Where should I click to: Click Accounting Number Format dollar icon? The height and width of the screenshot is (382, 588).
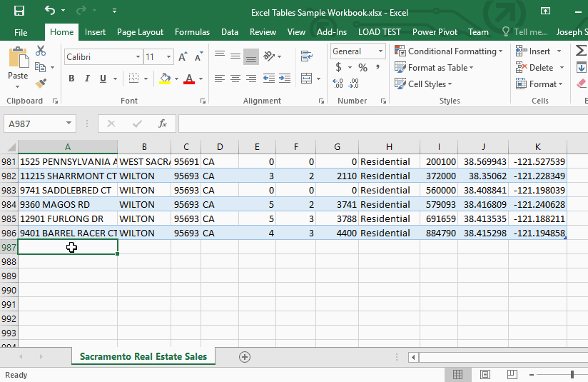(x=339, y=67)
